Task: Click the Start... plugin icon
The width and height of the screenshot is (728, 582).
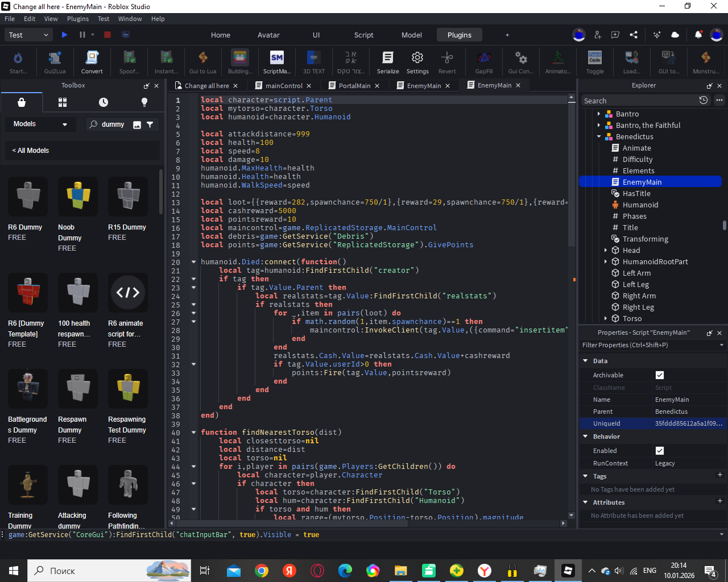Action: click(x=18, y=62)
